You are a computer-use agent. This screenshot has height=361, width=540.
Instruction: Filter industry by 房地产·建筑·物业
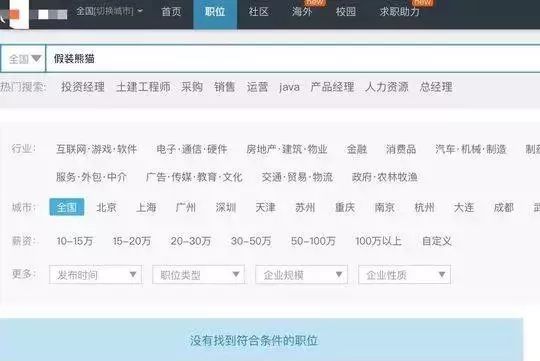tap(287, 149)
